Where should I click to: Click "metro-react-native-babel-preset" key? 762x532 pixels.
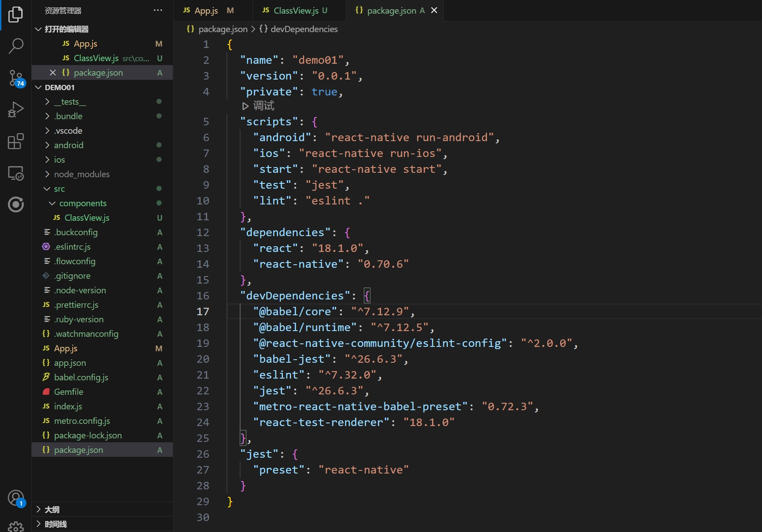click(360, 407)
